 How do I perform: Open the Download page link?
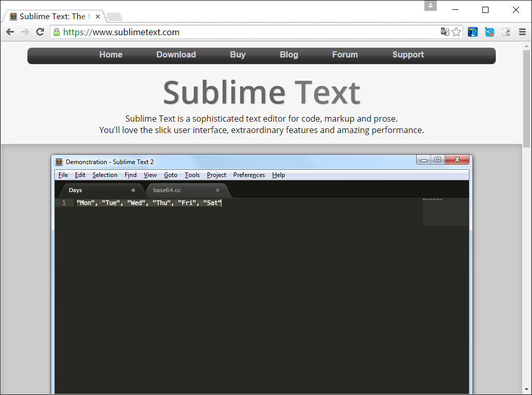point(176,55)
